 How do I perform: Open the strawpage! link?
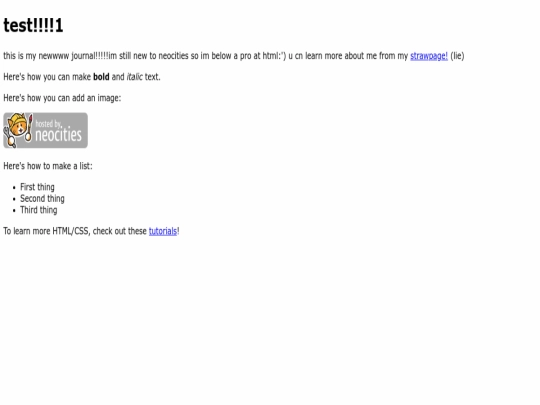(x=429, y=56)
